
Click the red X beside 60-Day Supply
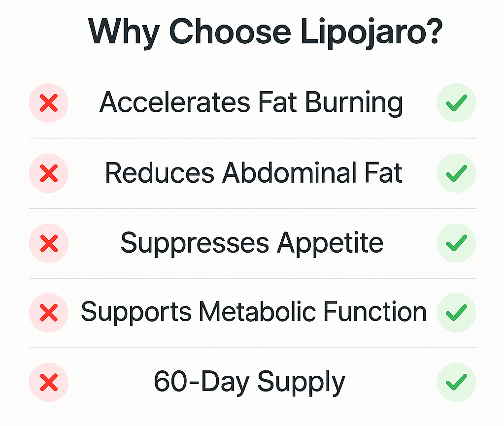click(x=49, y=382)
